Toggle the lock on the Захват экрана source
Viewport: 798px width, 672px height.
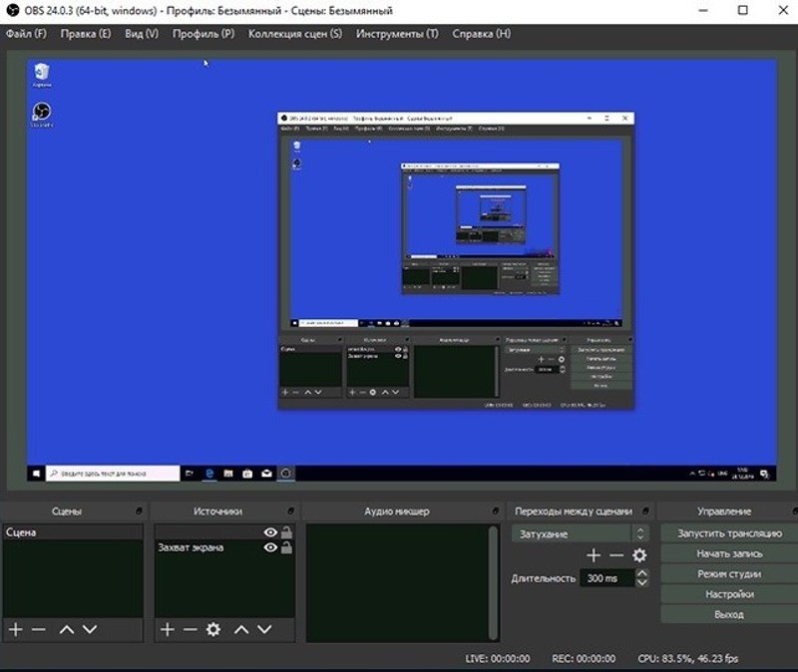click(287, 547)
